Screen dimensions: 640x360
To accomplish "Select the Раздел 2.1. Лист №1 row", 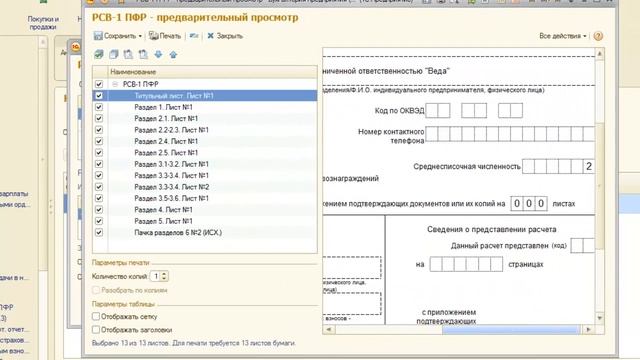I will [205, 118].
